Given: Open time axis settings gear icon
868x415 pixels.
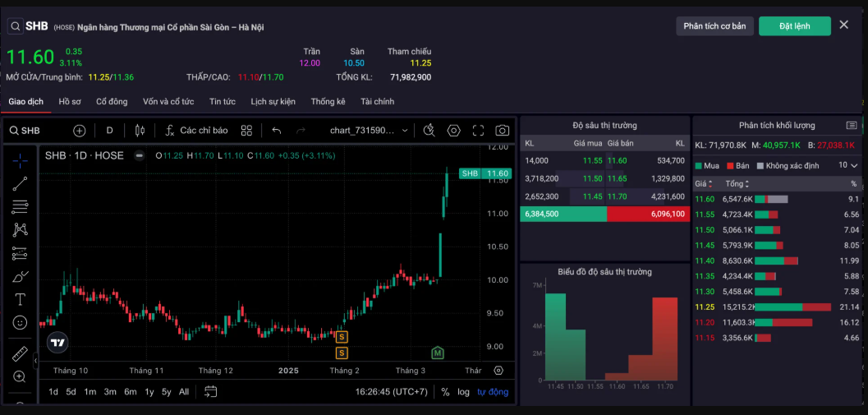Looking at the screenshot, I should [x=498, y=371].
